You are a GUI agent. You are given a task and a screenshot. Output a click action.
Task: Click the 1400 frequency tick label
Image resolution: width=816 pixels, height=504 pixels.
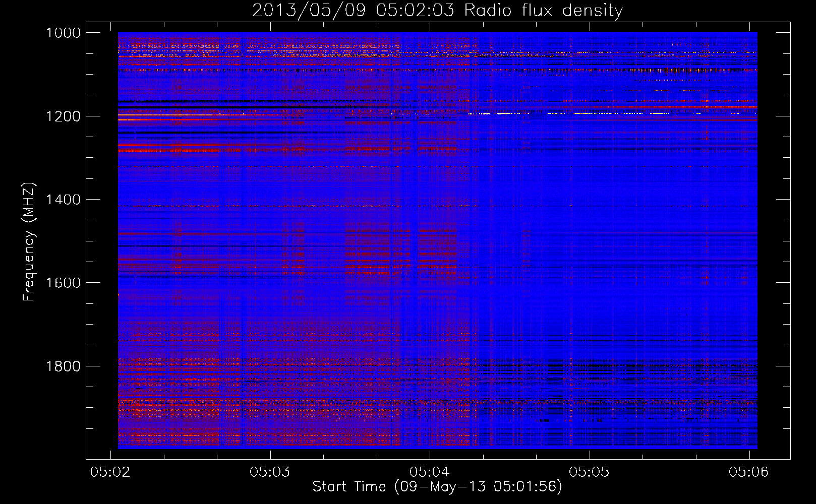(x=63, y=200)
